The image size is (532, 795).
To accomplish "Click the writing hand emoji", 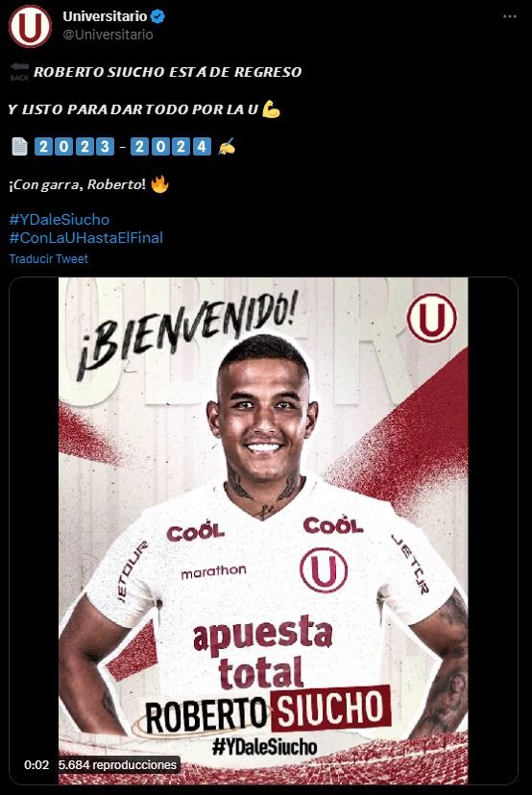I will click(x=227, y=147).
